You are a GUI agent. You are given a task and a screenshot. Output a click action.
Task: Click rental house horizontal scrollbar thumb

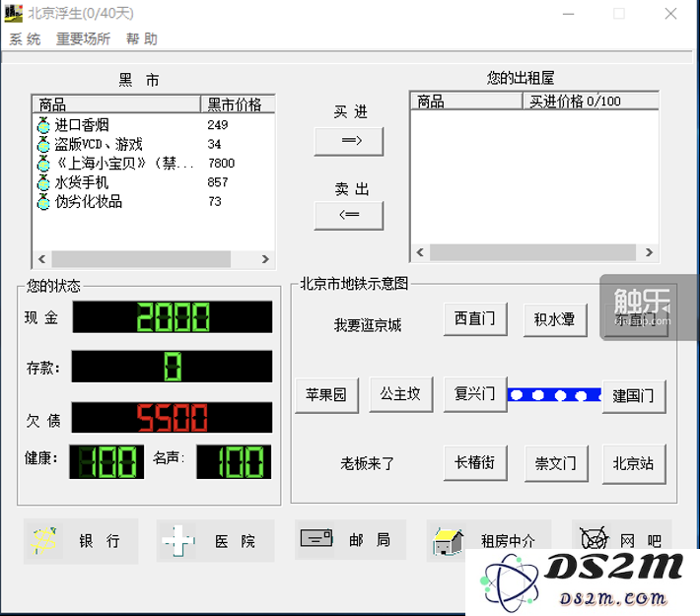pyautogui.click(x=532, y=252)
